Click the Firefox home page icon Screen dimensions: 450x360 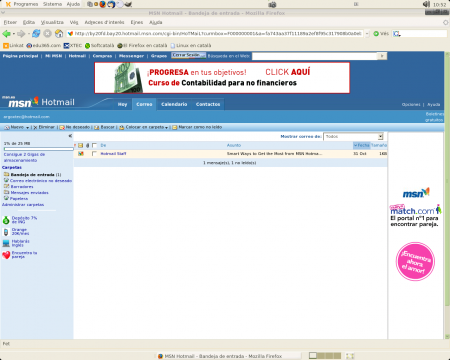[59, 33]
